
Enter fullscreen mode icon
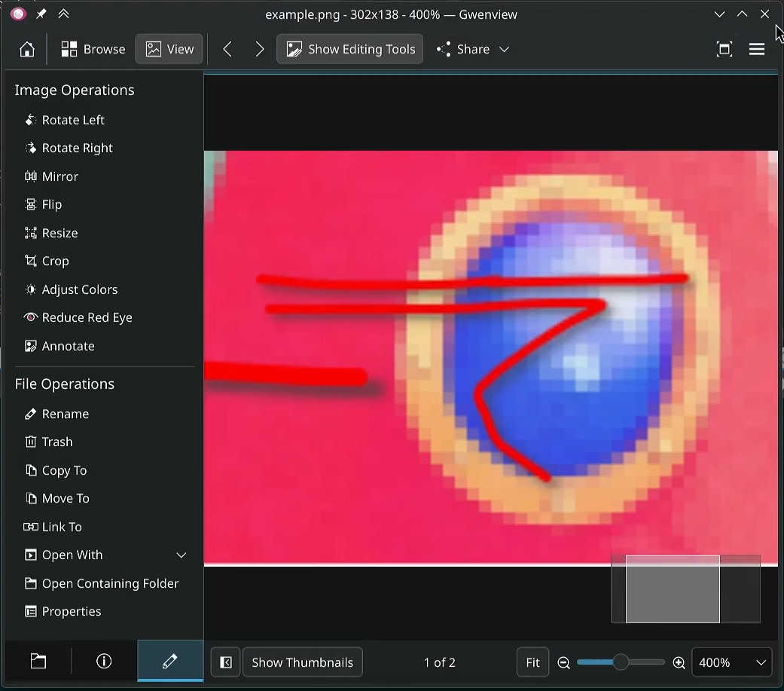coord(724,49)
